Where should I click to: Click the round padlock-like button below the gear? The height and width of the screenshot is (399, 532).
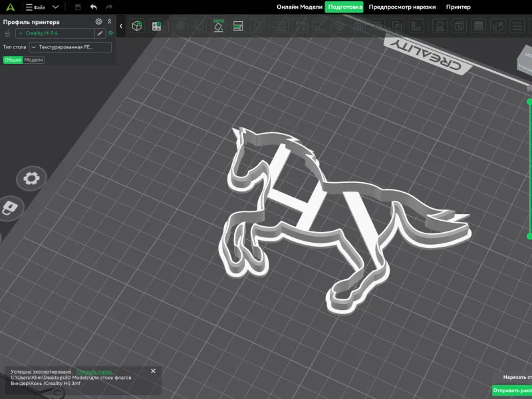click(x=11, y=207)
